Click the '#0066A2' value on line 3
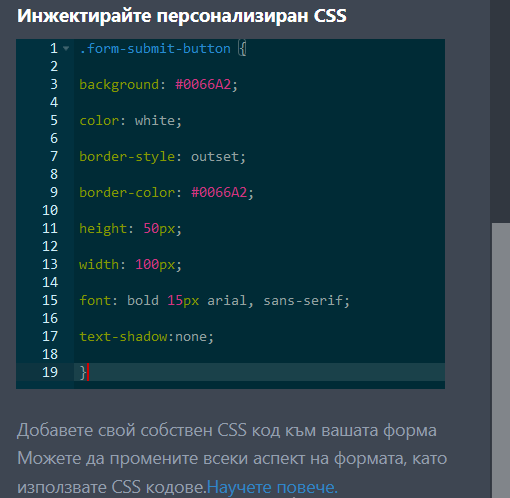The image size is (510, 498). tap(203, 84)
